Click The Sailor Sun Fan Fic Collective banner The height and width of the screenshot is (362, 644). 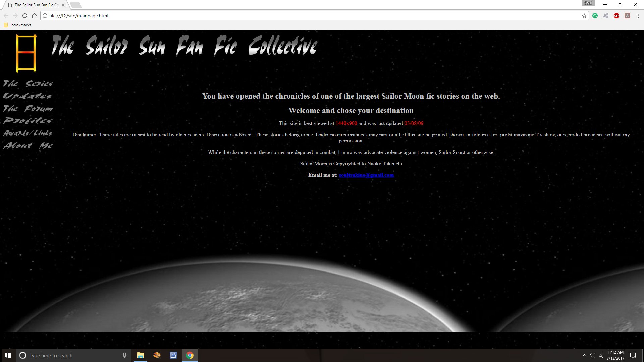(184, 45)
